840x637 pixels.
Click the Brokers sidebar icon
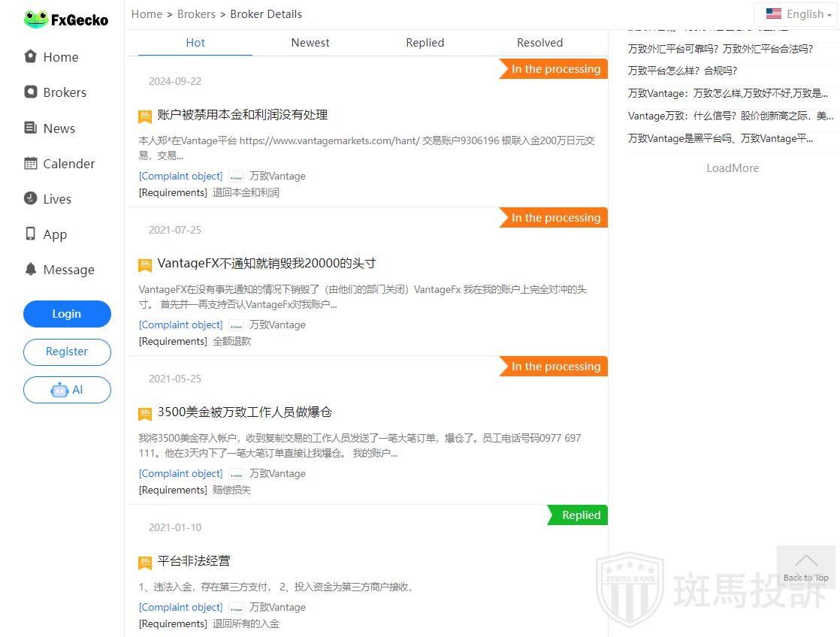(x=31, y=92)
